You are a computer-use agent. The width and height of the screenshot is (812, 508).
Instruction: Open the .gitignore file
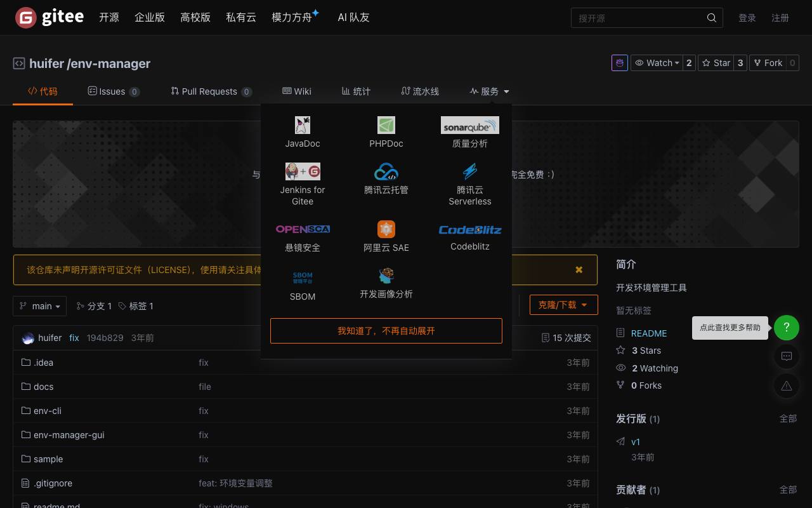tap(53, 483)
